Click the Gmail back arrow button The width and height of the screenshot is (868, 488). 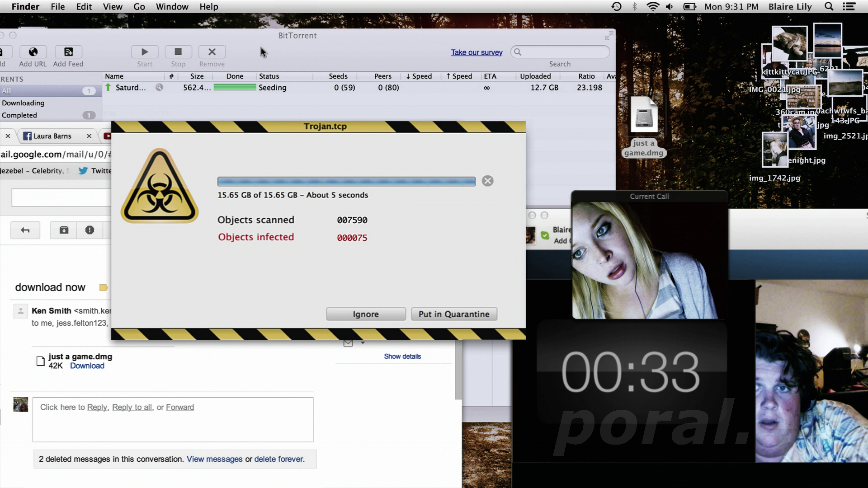tap(25, 230)
